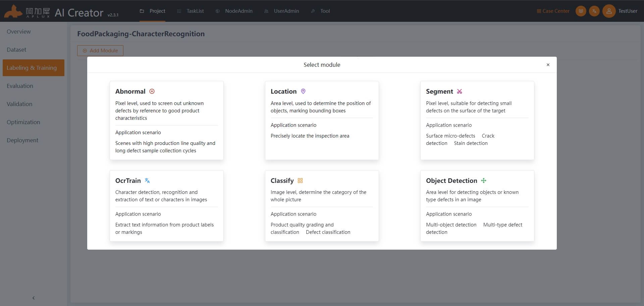This screenshot has height=306, width=644.
Task: Click the Segment module scissors icon
Action: pos(460,91)
